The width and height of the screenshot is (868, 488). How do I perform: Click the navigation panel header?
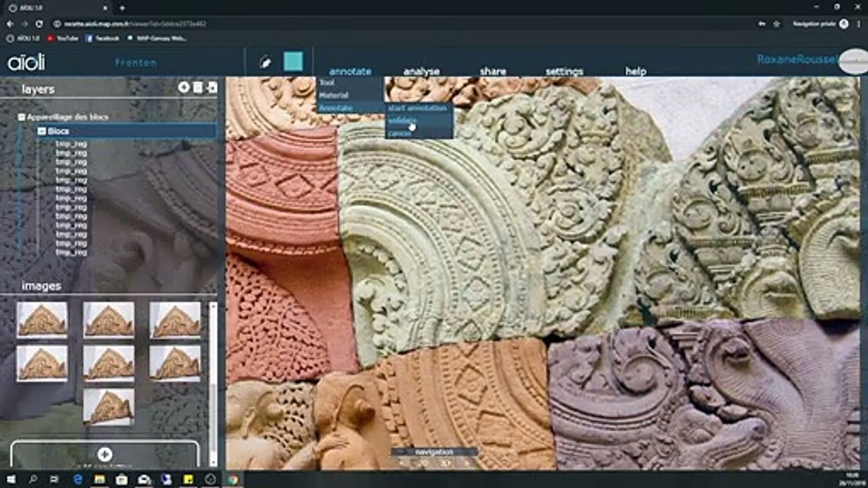(x=434, y=451)
